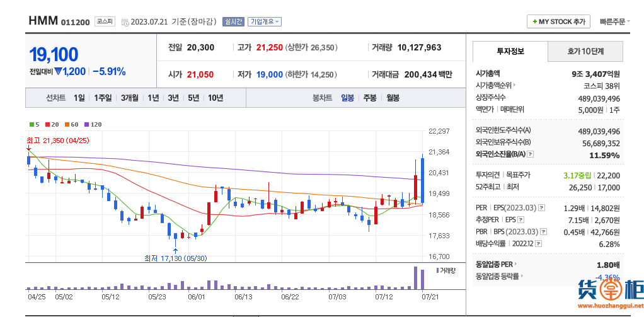Click the 최저 17,130 (05/30) chart marker
This screenshot has height=317, width=644.
coord(176,258)
